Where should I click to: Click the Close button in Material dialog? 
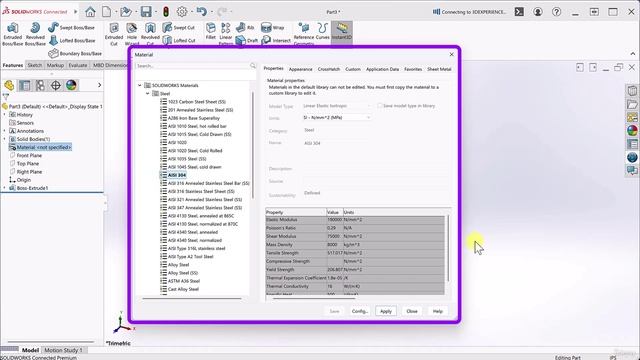tap(412, 311)
